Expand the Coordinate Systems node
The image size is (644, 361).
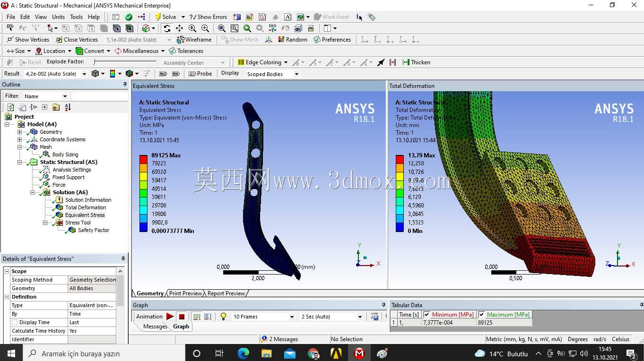pos(20,139)
